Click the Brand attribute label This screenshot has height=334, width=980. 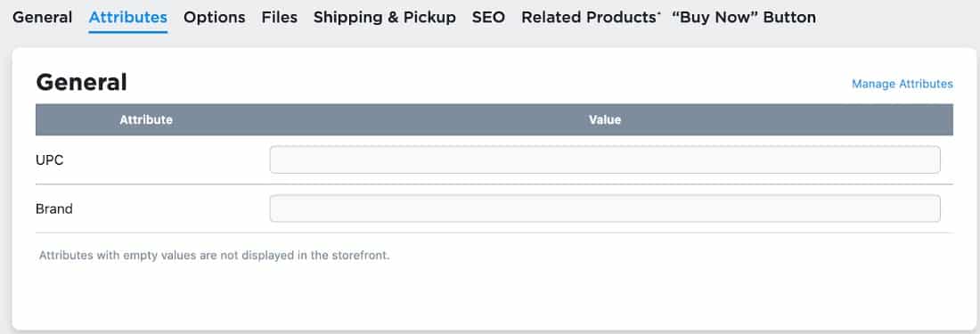point(54,208)
